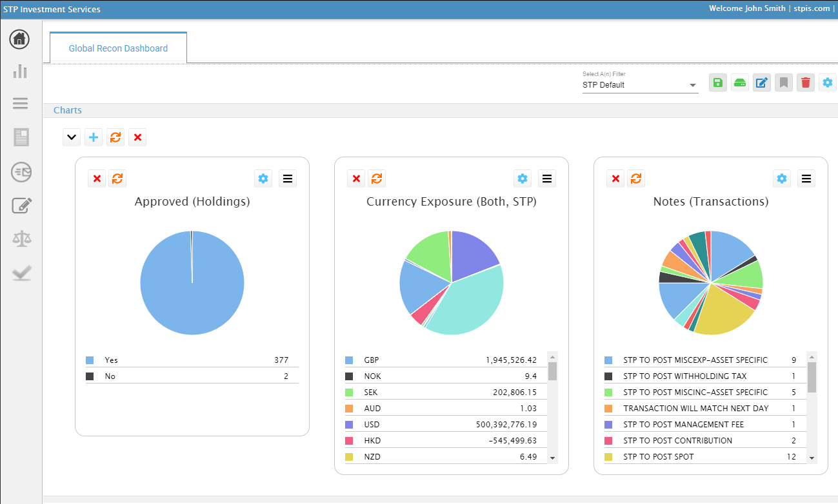Open the reports document icon in sidebar

(19, 137)
